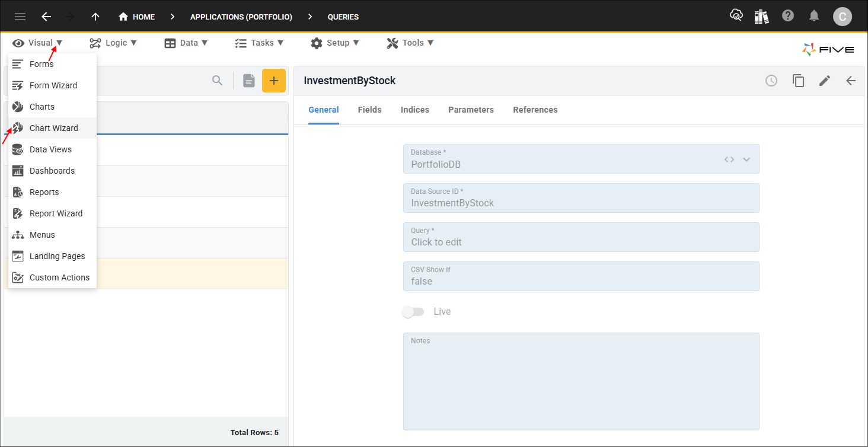
Task: Click the pencil edit icon
Action: point(825,81)
